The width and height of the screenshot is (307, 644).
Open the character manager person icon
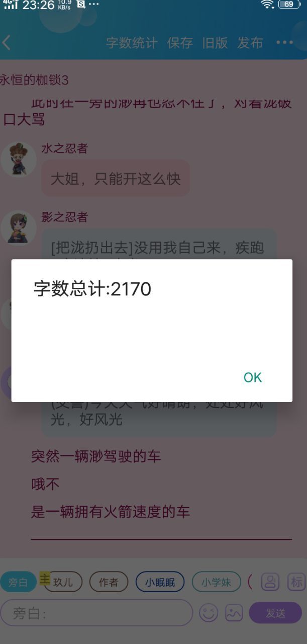(270, 582)
